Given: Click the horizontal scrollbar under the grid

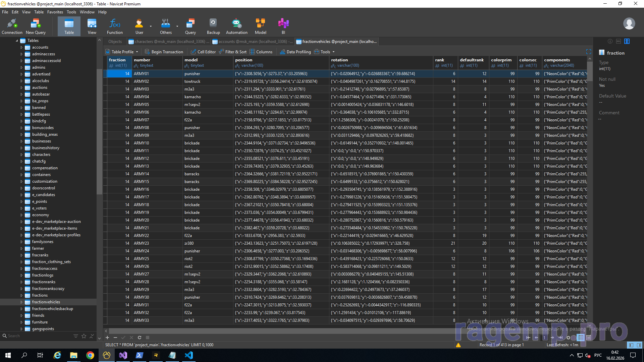Looking at the screenshot, I should (x=268, y=331).
